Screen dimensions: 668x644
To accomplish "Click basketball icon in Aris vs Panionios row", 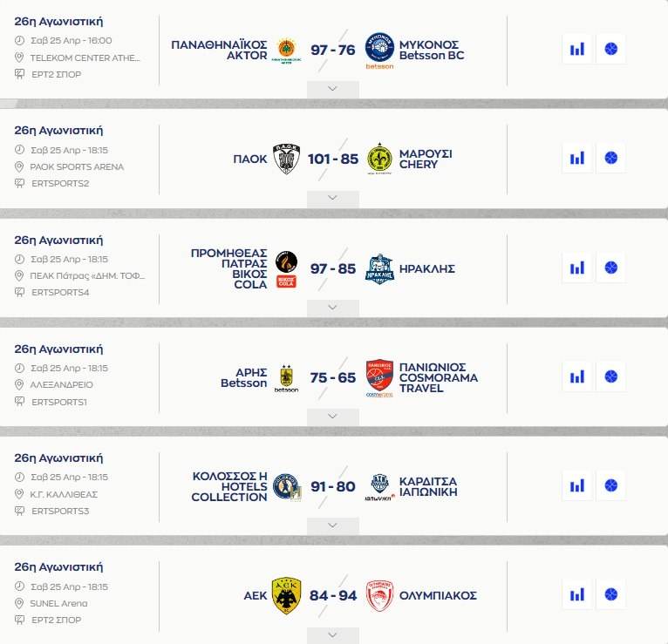I will coord(611,376).
